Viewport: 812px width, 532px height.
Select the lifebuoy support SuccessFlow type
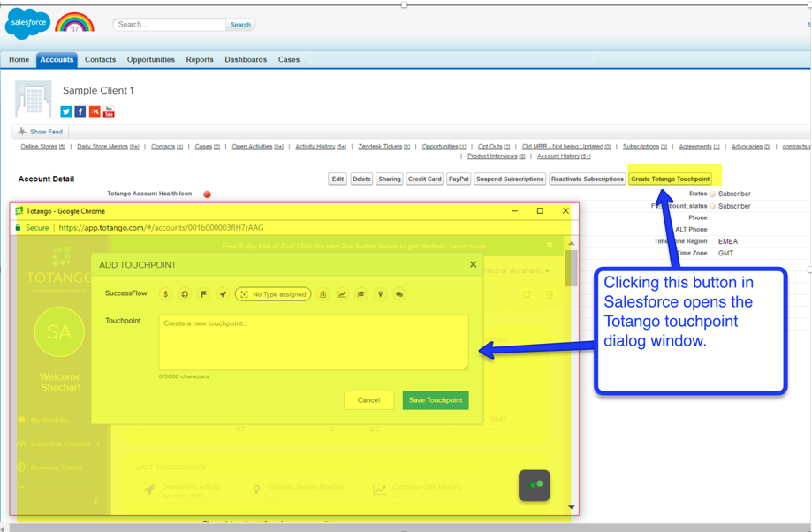(x=185, y=294)
